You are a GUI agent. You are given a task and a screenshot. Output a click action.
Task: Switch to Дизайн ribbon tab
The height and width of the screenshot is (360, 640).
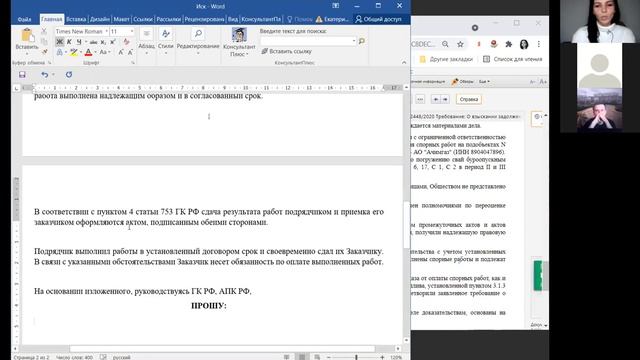tap(100, 19)
